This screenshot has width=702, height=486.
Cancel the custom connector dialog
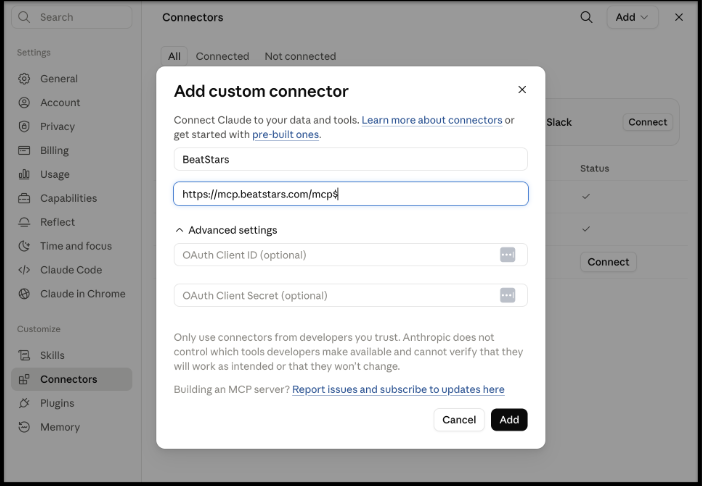click(459, 420)
